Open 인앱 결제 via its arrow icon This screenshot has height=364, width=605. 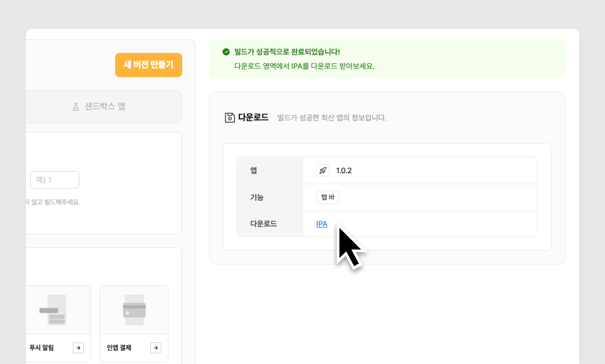[x=156, y=348]
